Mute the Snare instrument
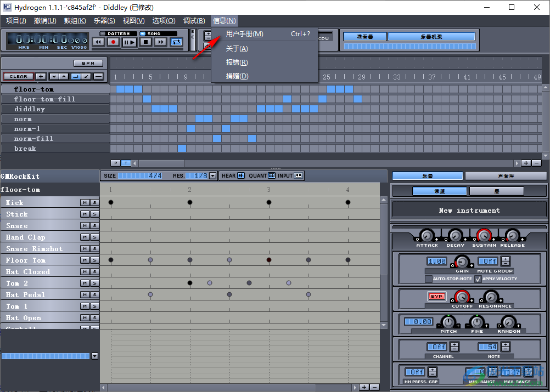The image size is (550, 392). (85, 225)
